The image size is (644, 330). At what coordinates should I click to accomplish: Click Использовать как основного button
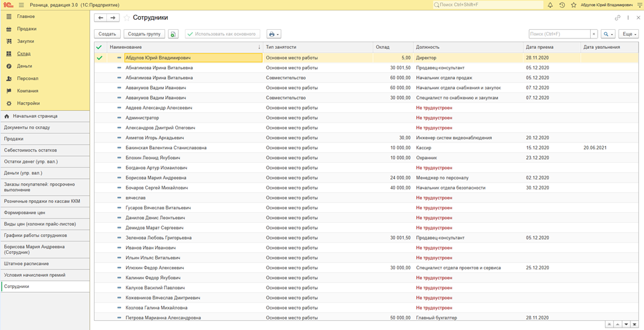[222, 34]
